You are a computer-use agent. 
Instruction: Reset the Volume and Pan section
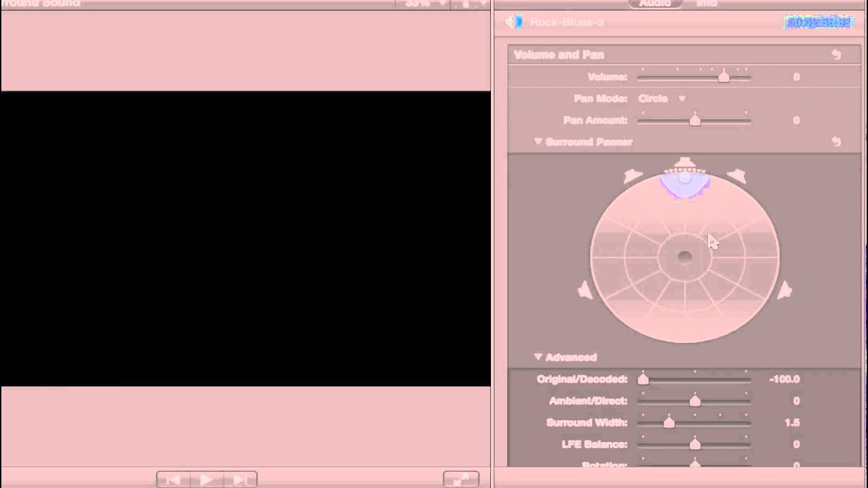point(836,55)
